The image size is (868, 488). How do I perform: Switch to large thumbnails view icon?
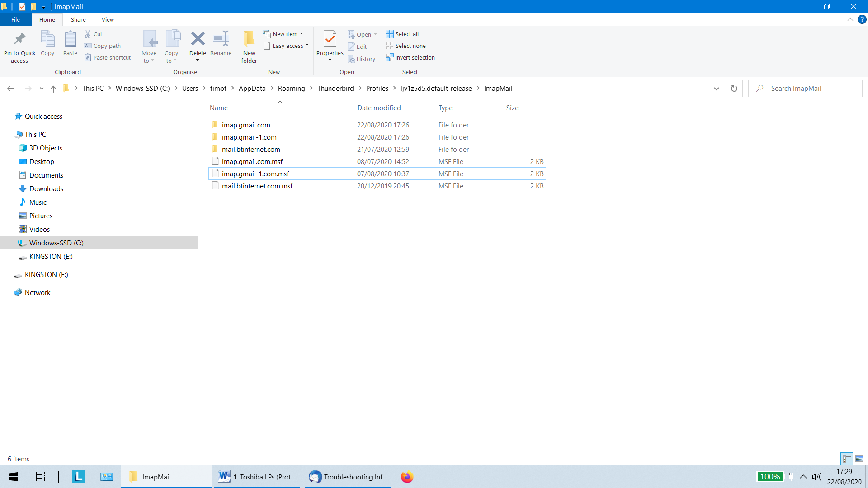coord(859,459)
